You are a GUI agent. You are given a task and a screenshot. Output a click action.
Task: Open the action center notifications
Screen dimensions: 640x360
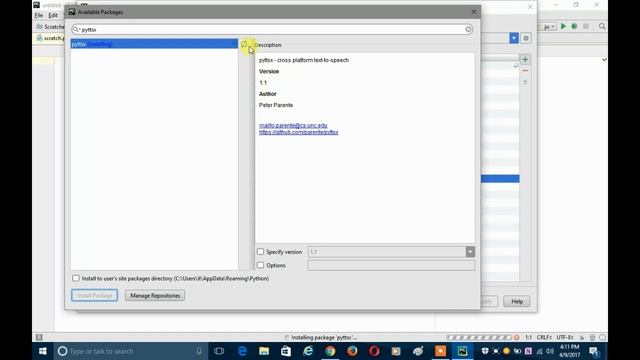pyautogui.click(x=594, y=351)
